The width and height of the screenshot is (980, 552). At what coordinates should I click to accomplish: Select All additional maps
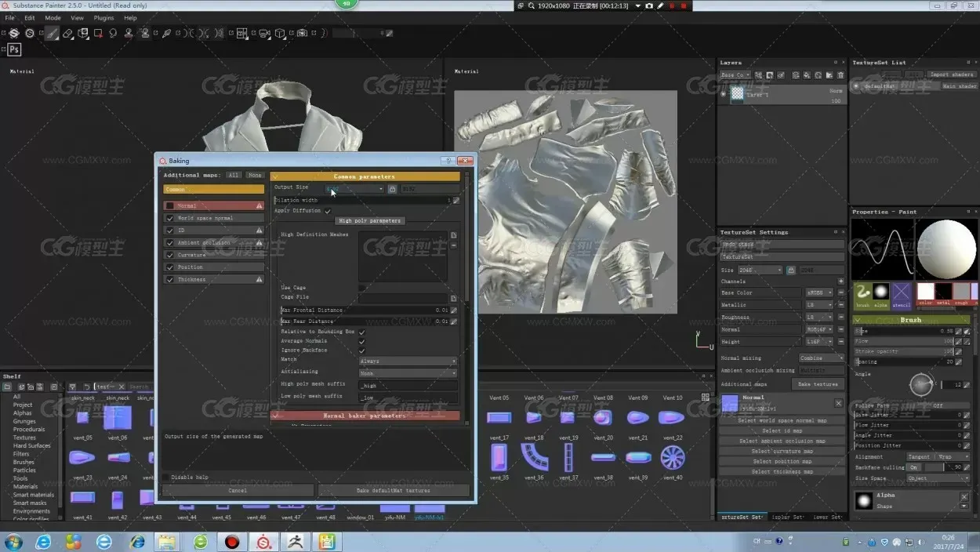coord(234,175)
